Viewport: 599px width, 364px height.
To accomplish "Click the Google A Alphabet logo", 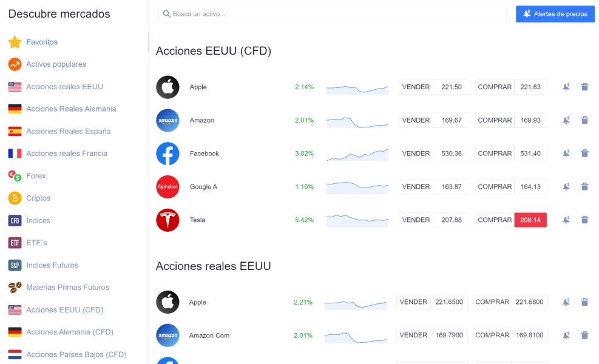I will tap(168, 187).
